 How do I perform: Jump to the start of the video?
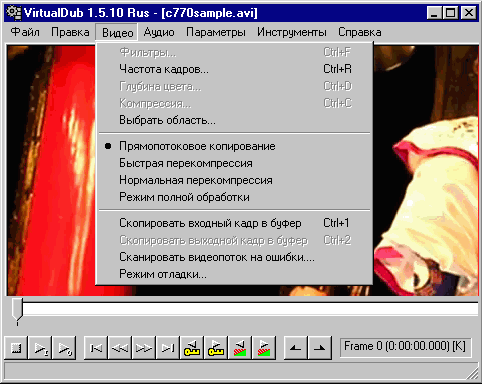tap(96, 348)
